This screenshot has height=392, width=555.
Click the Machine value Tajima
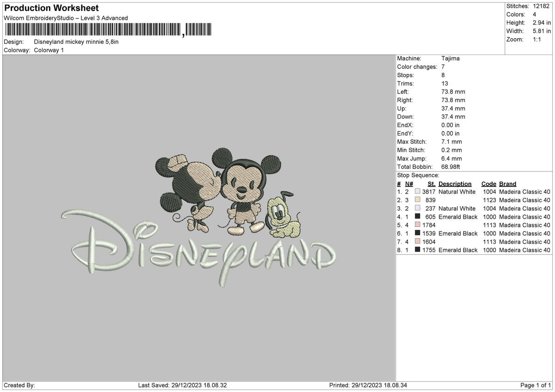[450, 59]
